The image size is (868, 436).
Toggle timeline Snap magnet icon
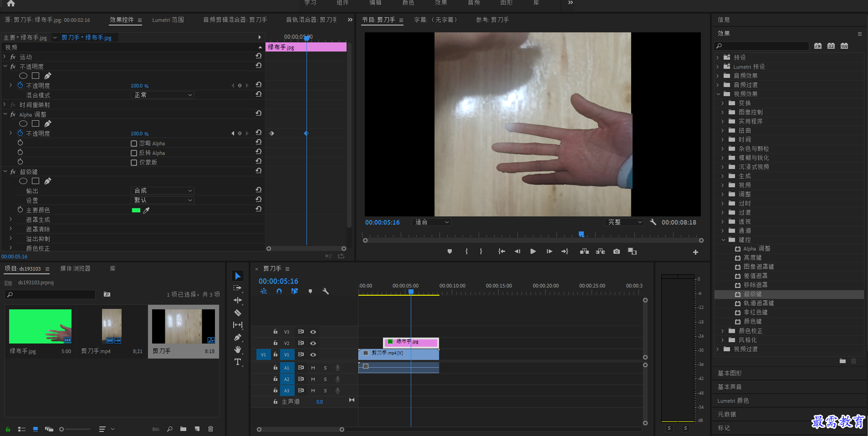[x=279, y=291]
